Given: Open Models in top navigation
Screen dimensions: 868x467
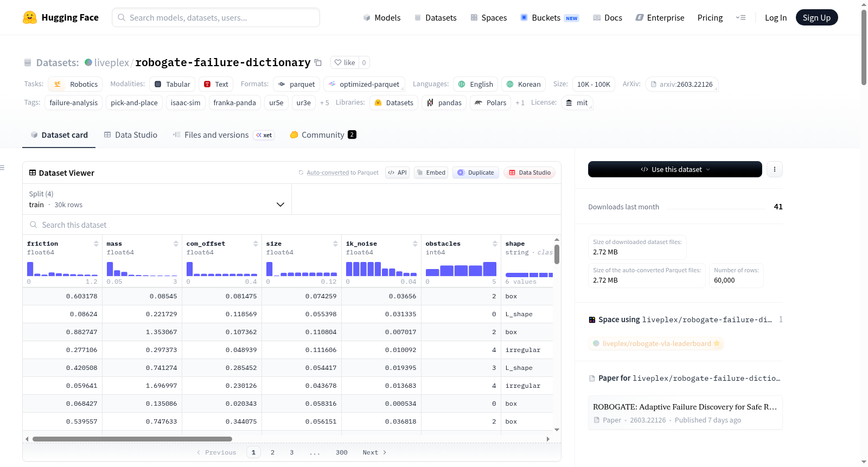Looking at the screenshot, I should 382,18.
